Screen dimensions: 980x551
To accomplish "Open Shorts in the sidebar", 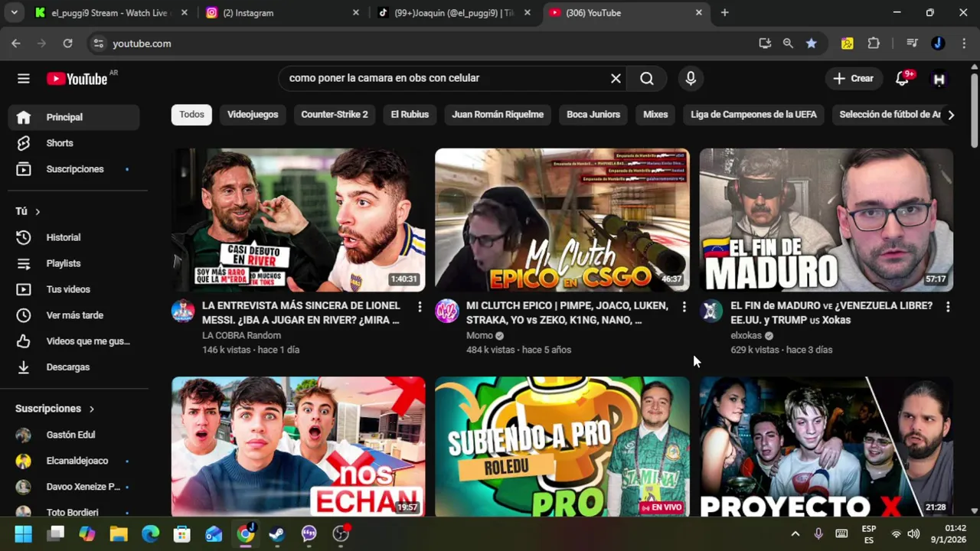I will (x=74, y=143).
